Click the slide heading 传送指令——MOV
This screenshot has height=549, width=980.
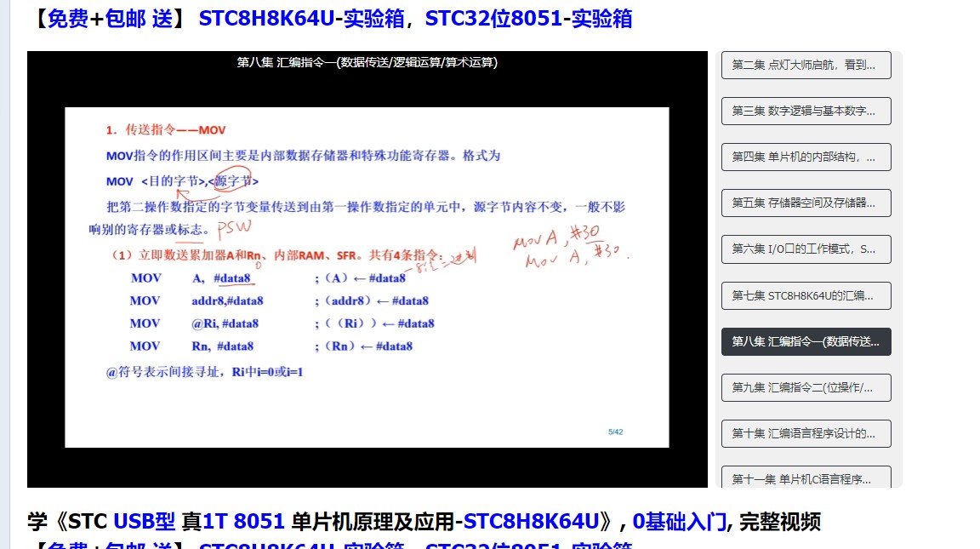coord(166,130)
